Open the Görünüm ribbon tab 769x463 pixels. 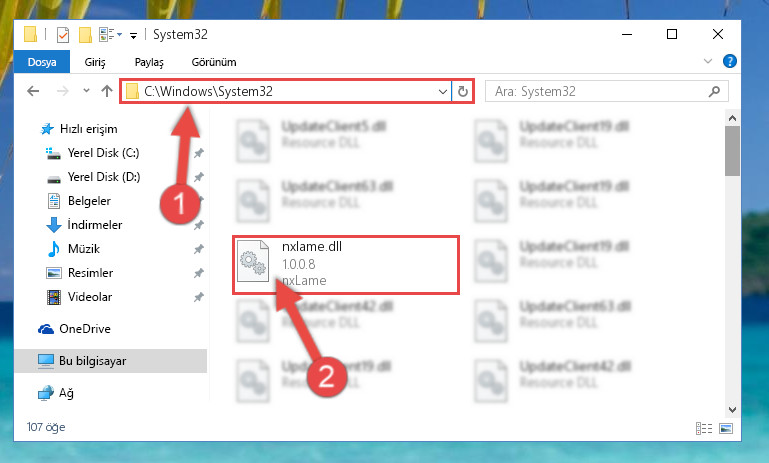click(x=214, y=62)
